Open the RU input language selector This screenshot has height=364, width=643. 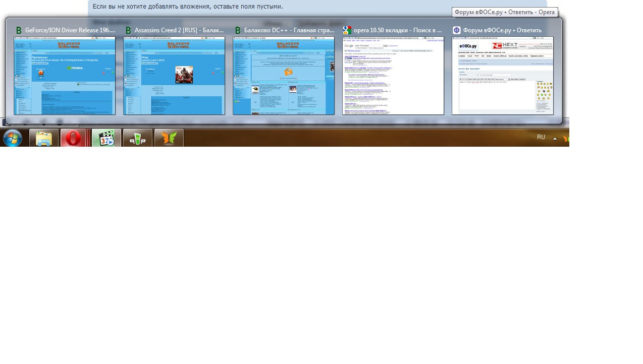coord(541,137)
